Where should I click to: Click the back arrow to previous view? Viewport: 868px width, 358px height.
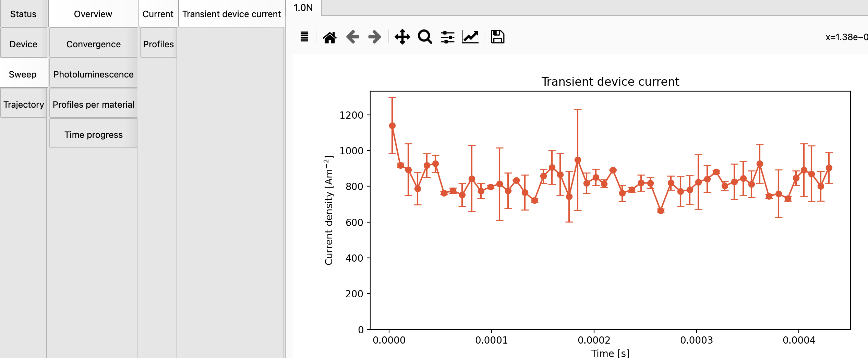[352, 37]
